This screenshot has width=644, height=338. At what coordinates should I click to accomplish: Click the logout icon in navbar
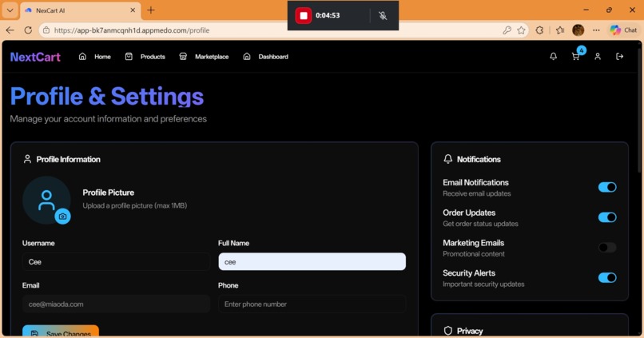[x=620, y=57]
